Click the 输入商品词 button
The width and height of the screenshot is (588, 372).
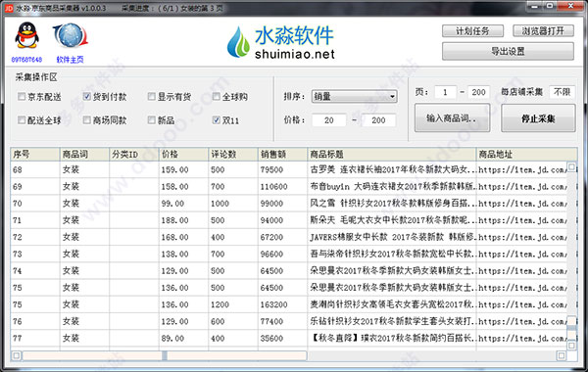click(x=452, y=118)
